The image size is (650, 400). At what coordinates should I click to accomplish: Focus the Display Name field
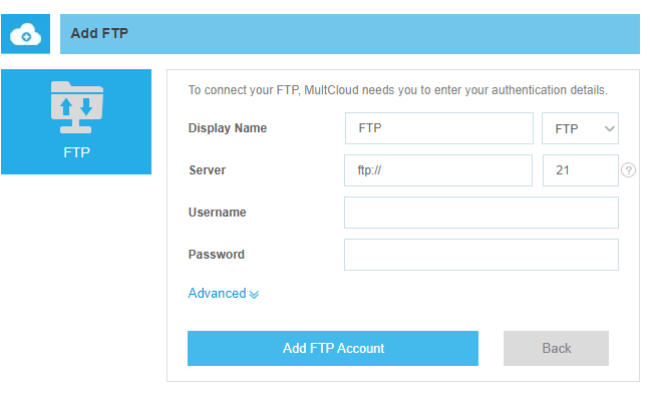(439, 128)
